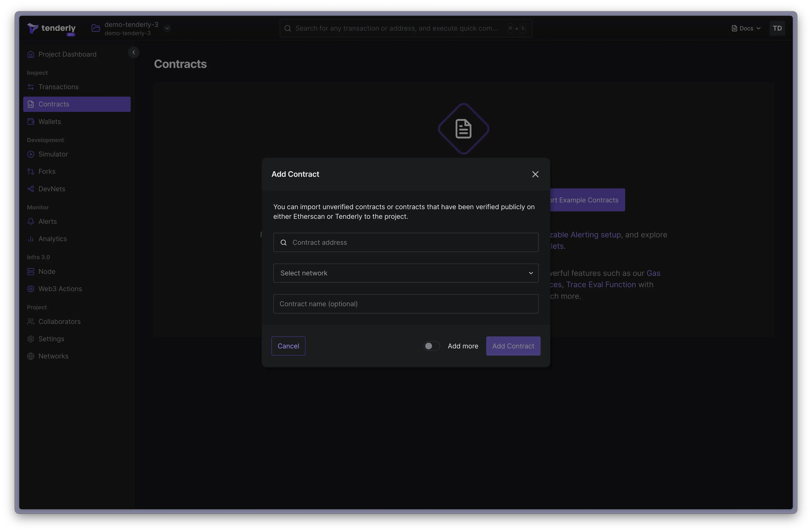The image size is (812, 532).
Task: Open Analytics page
Action: pyautogui.click(x=77, y=238)
